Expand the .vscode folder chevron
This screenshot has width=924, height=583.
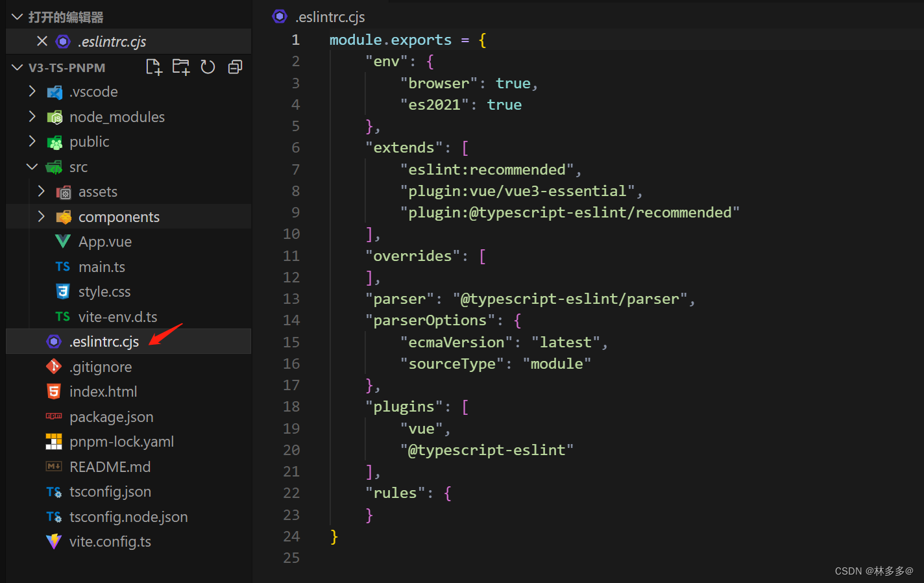[x=32, y=92]
